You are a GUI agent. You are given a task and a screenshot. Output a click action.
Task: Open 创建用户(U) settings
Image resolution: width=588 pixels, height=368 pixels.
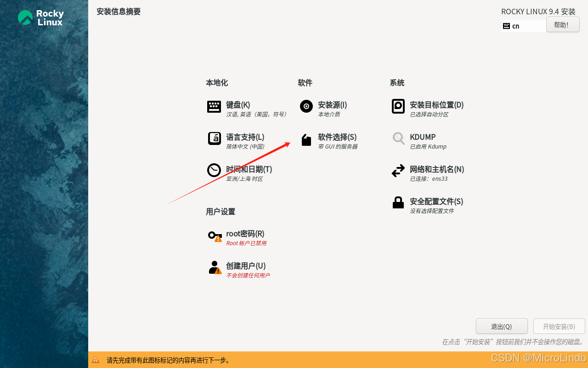[246, 266]
